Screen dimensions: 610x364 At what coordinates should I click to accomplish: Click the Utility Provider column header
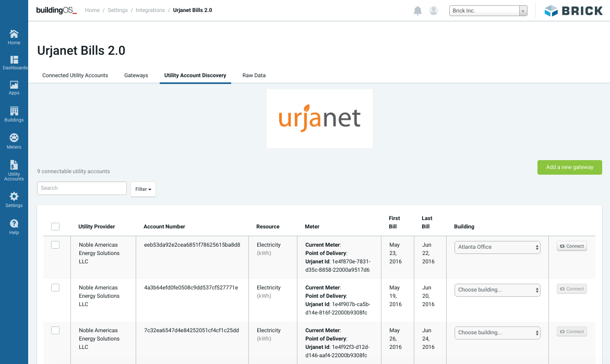pos(97,227)
